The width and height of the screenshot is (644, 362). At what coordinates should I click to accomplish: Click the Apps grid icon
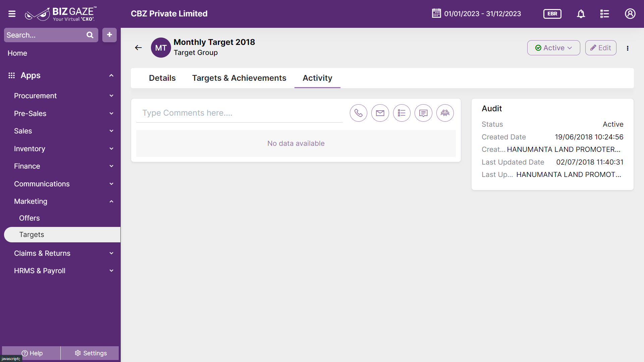[x=12, y=75]
